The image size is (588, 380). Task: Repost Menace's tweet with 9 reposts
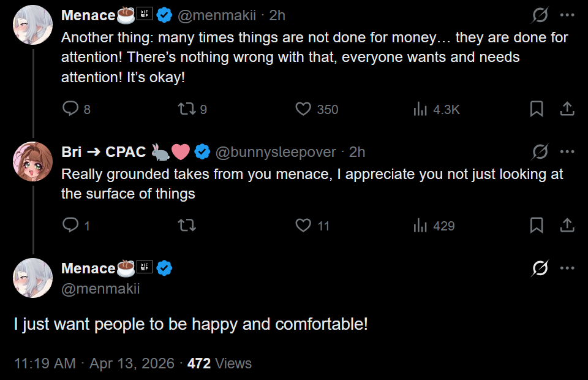pos(186,109)
